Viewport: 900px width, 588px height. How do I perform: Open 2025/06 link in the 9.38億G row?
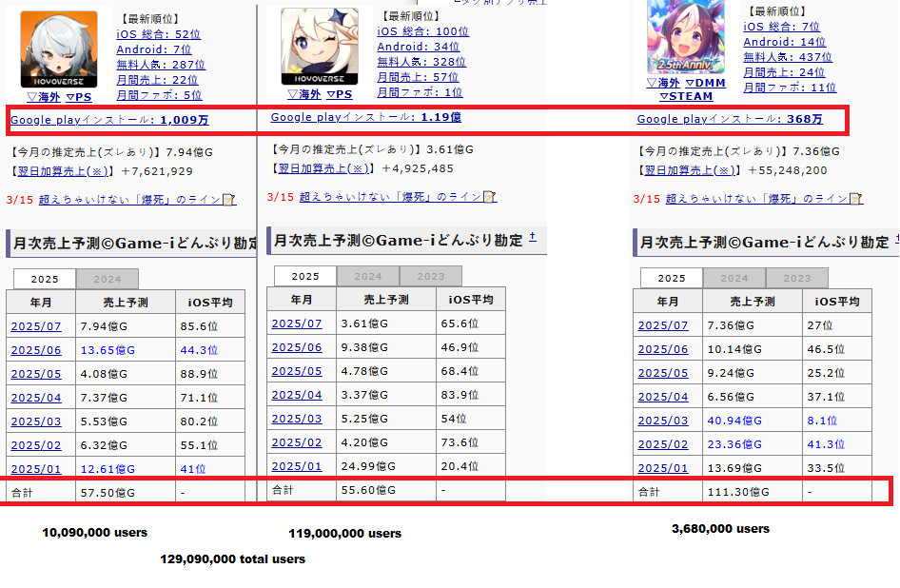296,347
